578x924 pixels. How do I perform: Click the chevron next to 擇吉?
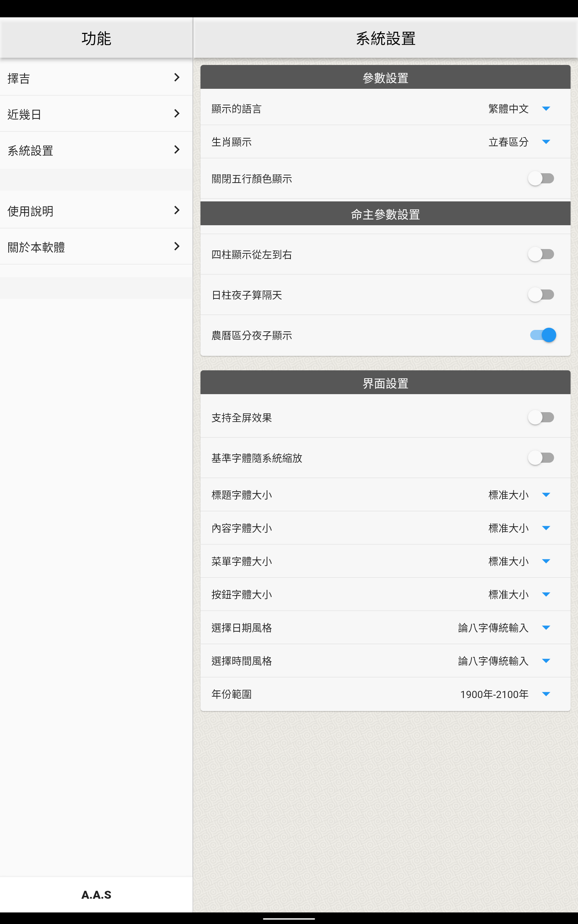[x=177, y=78]
